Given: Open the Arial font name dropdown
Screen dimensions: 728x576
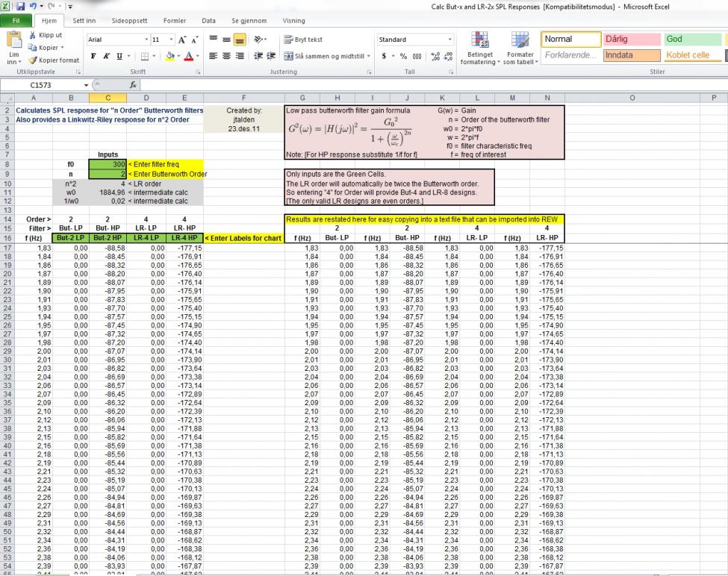Looking at the screenshot, I should click(147, 40).
